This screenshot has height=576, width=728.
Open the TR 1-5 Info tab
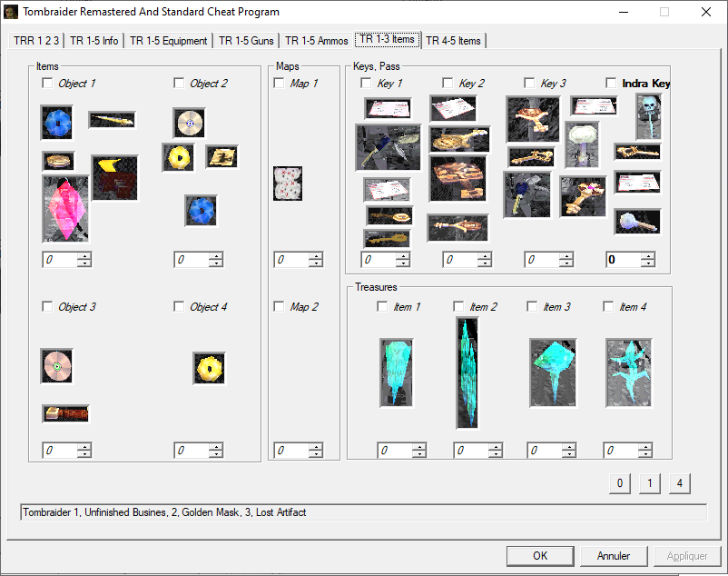[x=94, y=41]
